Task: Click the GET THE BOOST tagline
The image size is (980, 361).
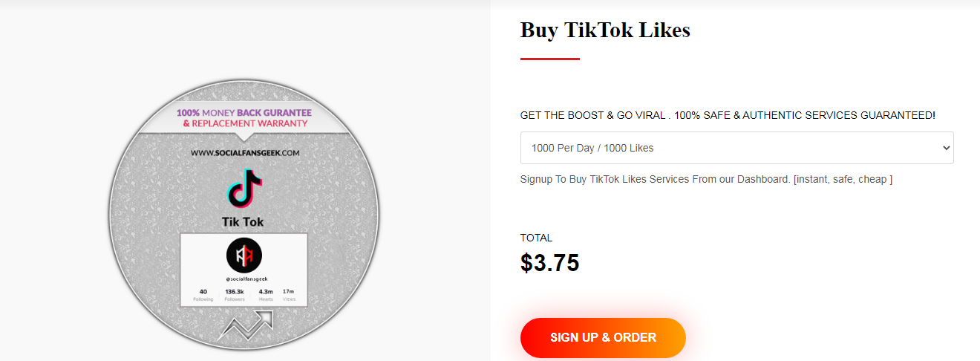Action: (728, 116)
